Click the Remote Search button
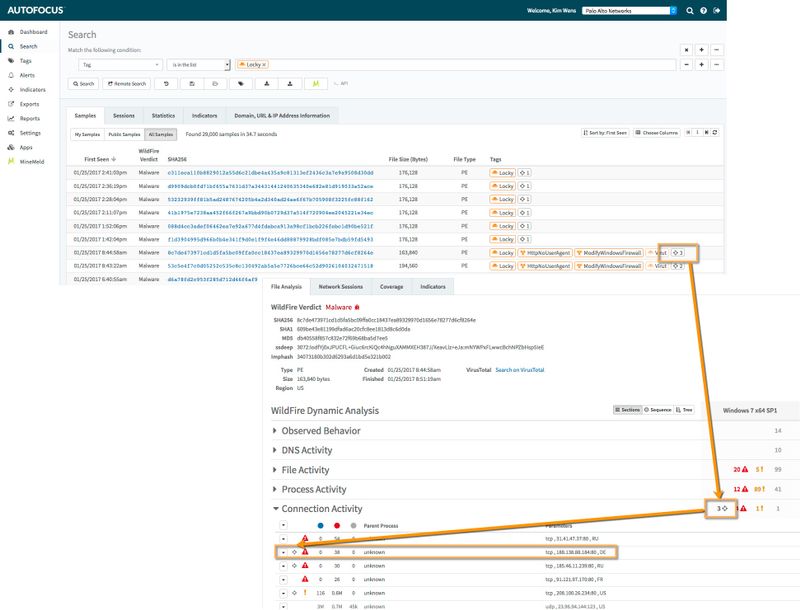This screenshot has width=800, height=610. click(125, 84)
